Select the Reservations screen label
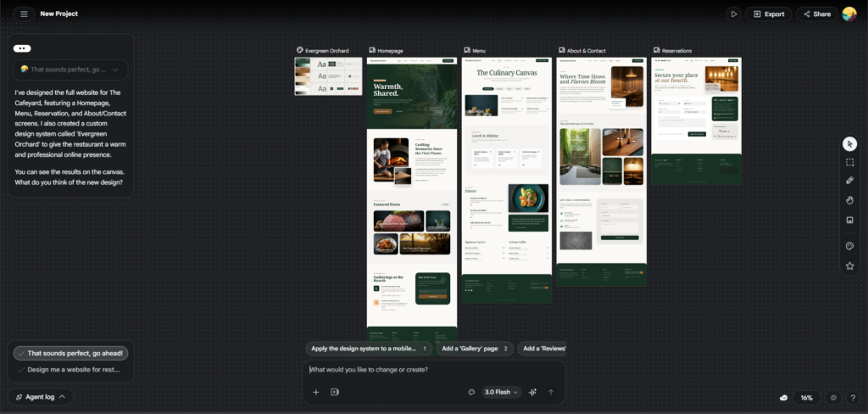This screenshot has width=868, height=414. pyautogui.click(x=676, y=51)
